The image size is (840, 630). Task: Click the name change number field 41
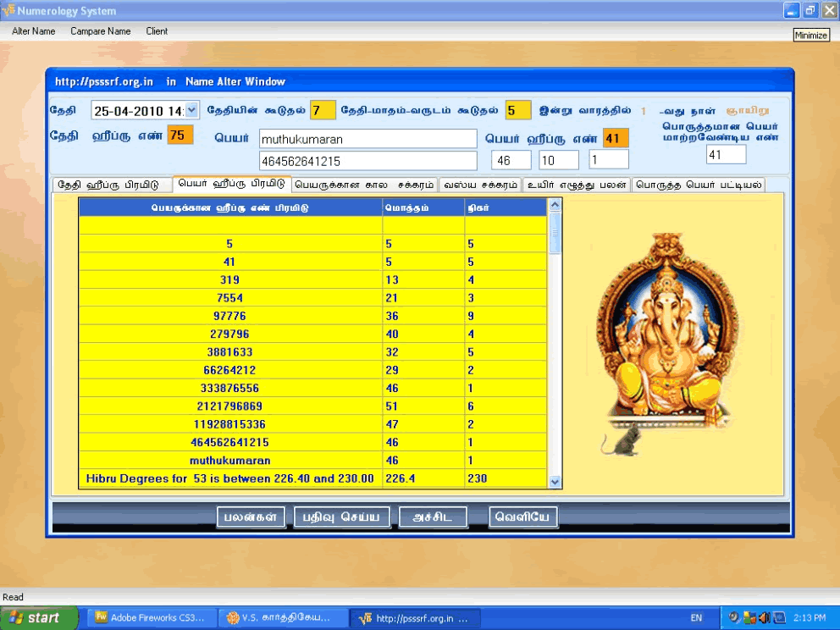click(726, 155)
